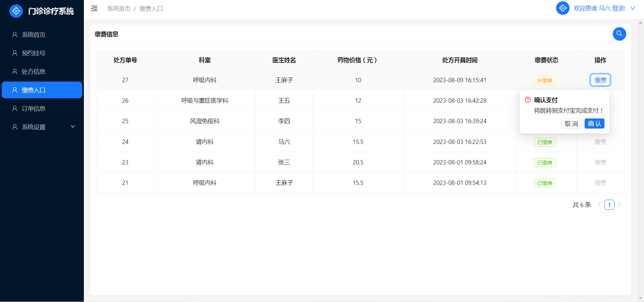Click 药物价格（元） column header
This screenshot has width=644, height=302.
point(358,60)
